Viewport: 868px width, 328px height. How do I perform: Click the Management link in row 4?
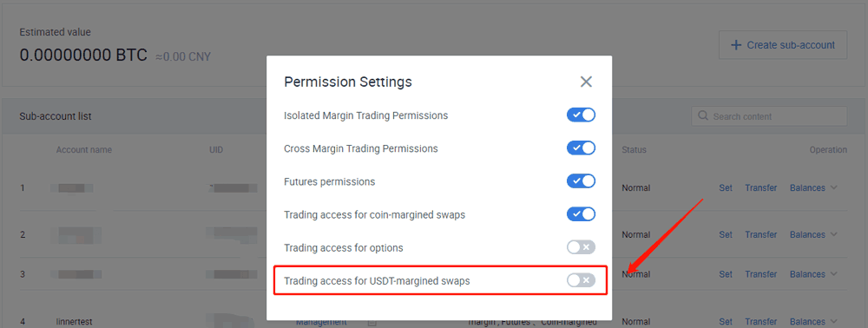321,323
